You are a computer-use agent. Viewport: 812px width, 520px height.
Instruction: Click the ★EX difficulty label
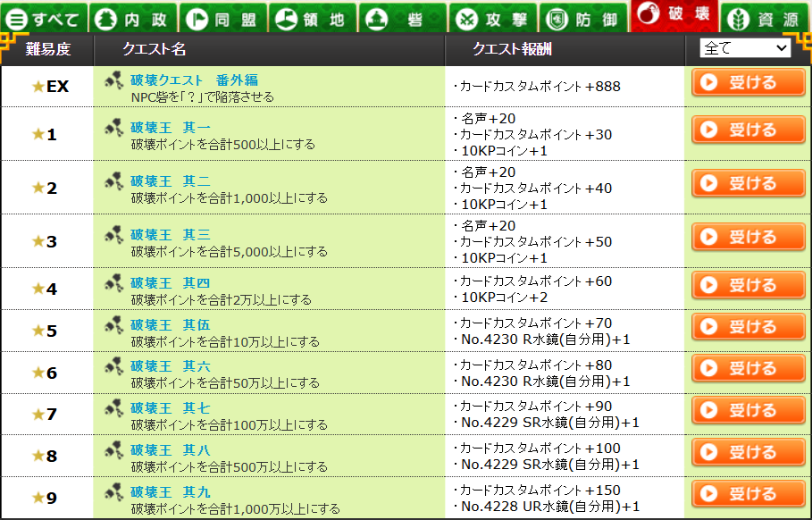[x=50, y=87]
